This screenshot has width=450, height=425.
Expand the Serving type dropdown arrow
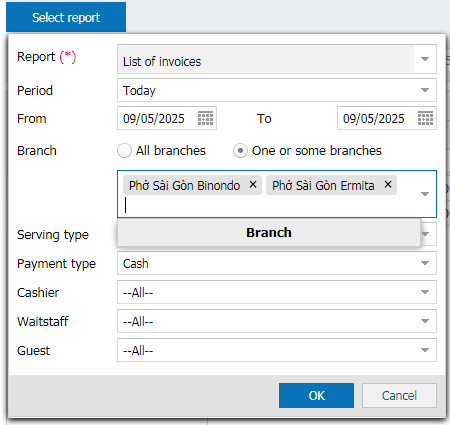pyautogui.click(x=426, y=234)
